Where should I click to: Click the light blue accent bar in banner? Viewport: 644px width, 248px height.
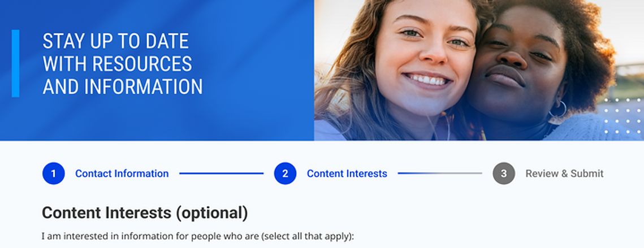[x=16, y=63]
